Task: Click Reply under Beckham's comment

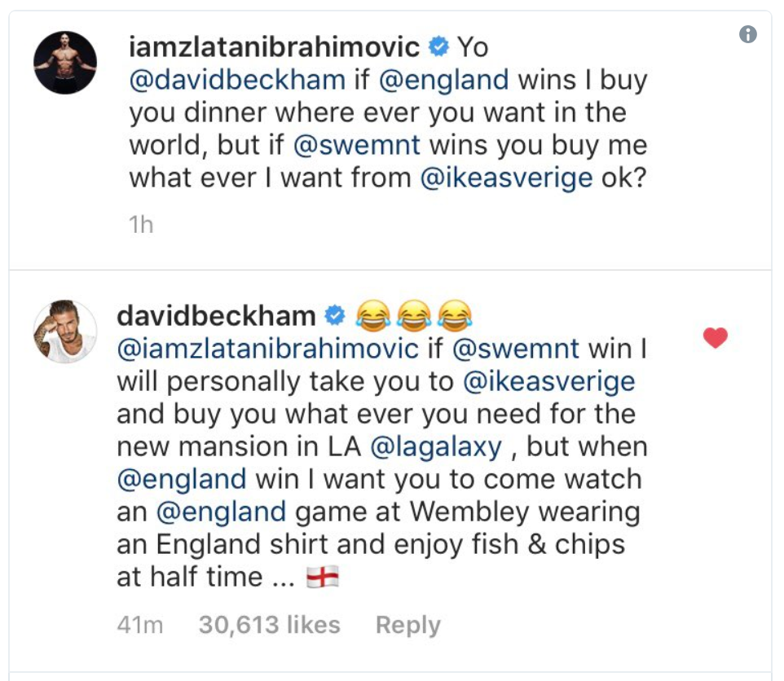Action: [x=407, y=625]
